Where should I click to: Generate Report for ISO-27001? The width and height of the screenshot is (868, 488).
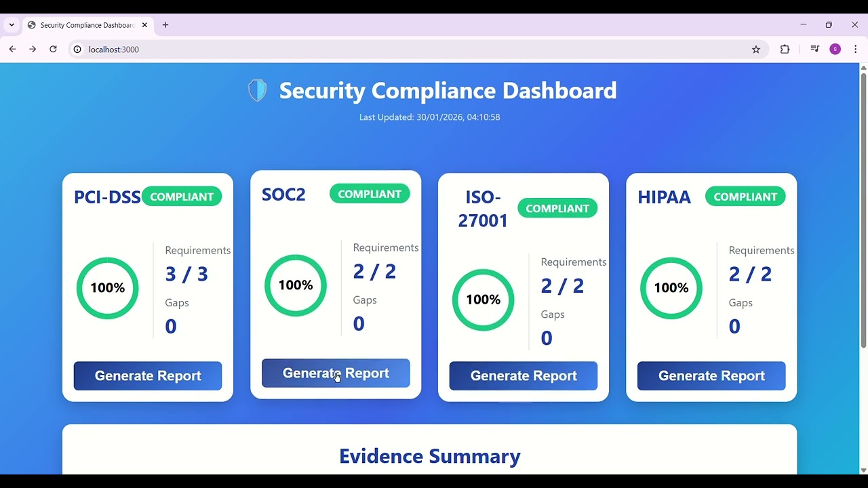[524, 376]
